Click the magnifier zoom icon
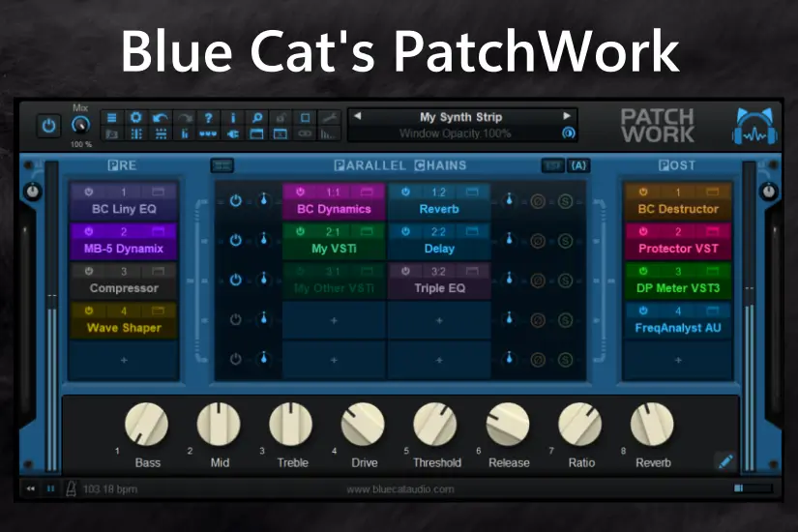 point(256,117)
